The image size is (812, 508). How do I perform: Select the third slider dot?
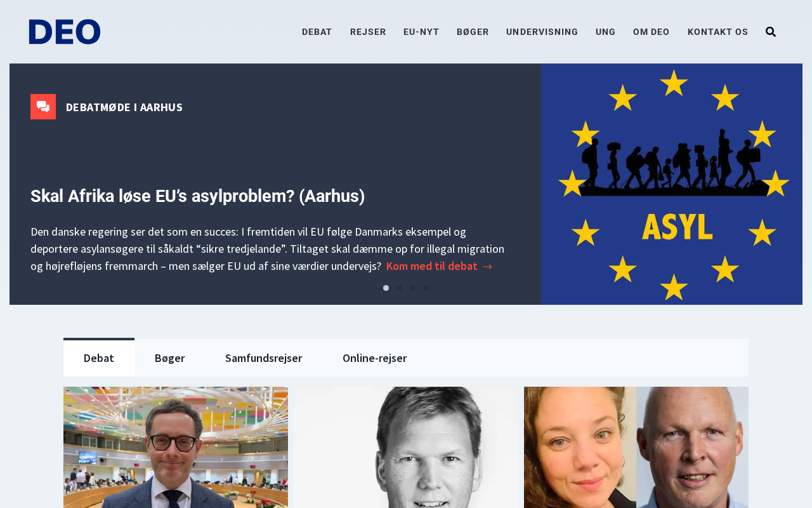click(412, 288)
